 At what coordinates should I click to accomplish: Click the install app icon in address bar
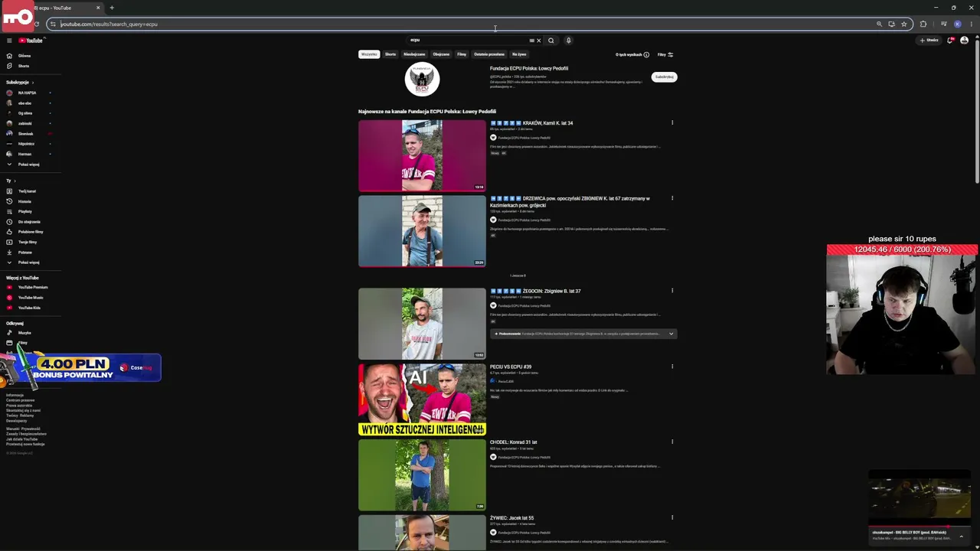891,24
